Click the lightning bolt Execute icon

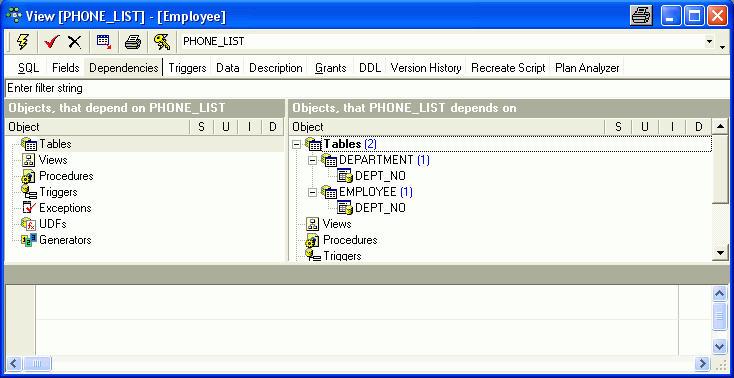pyautogui.click(x=22, y=42)
